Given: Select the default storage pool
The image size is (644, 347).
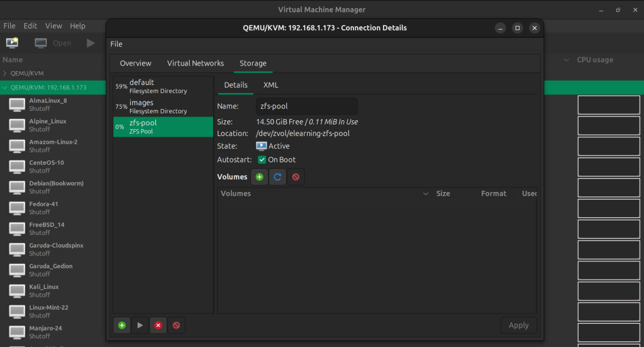Looking at the screenshot, I should pos(163,86).
